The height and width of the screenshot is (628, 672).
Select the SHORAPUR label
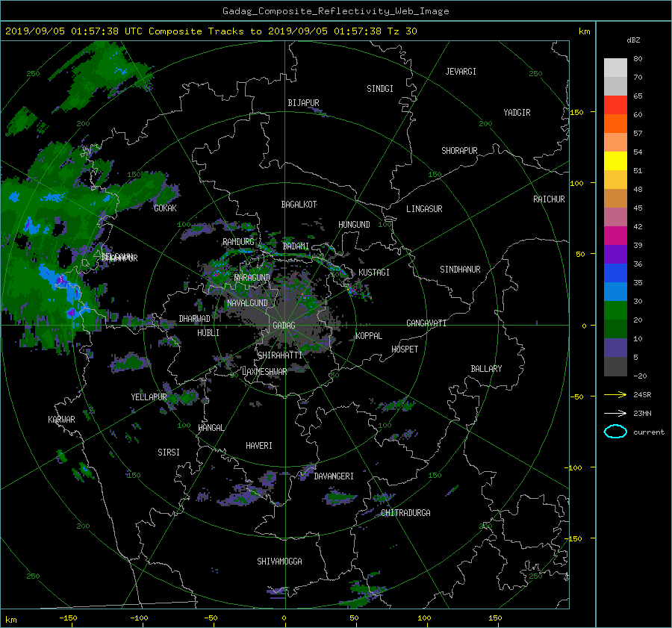pos(459,151)
